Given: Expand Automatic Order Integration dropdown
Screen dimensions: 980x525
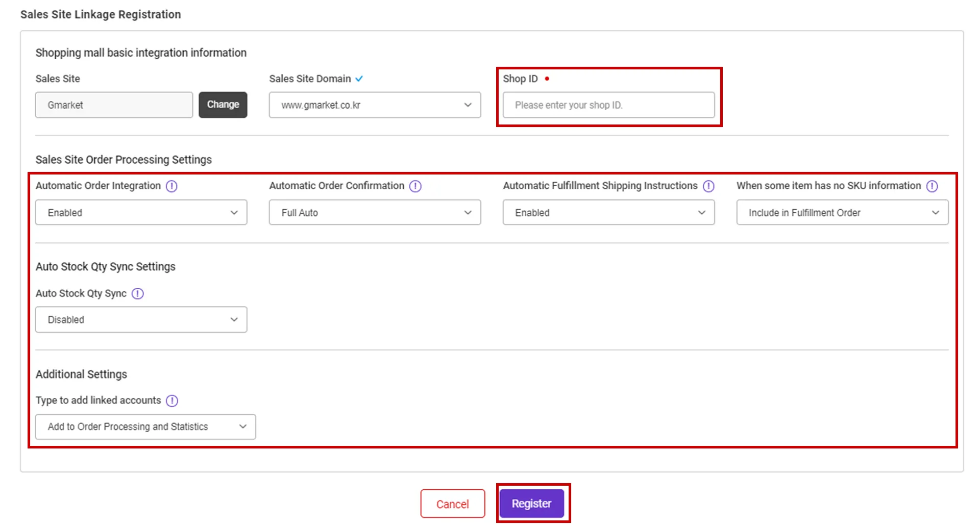Looking at the screenshot, I should [141, 213].
